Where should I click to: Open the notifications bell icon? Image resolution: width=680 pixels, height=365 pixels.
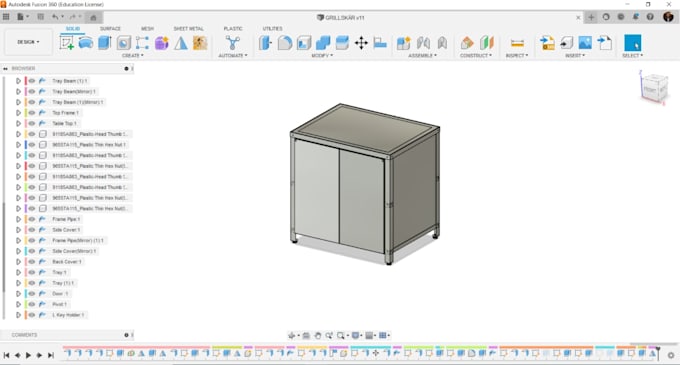pyautogui.click(x=635, y=17)
